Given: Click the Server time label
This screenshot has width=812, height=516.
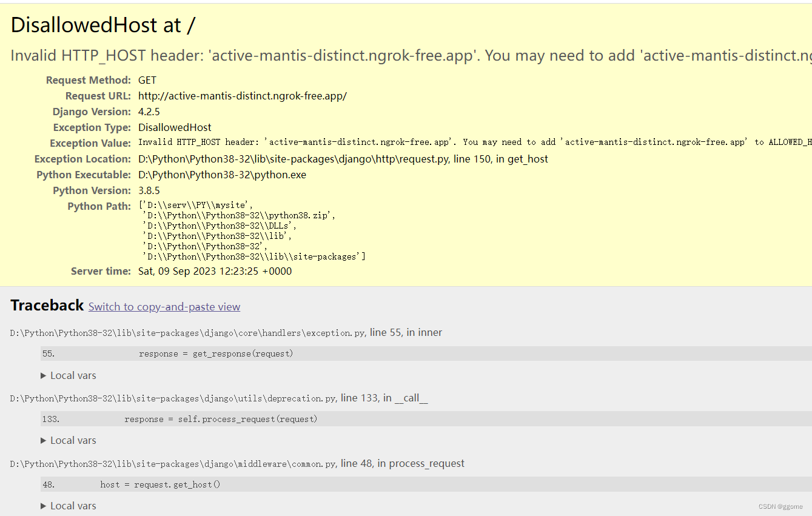Looking at the screenshot, I should coord(101,271).
